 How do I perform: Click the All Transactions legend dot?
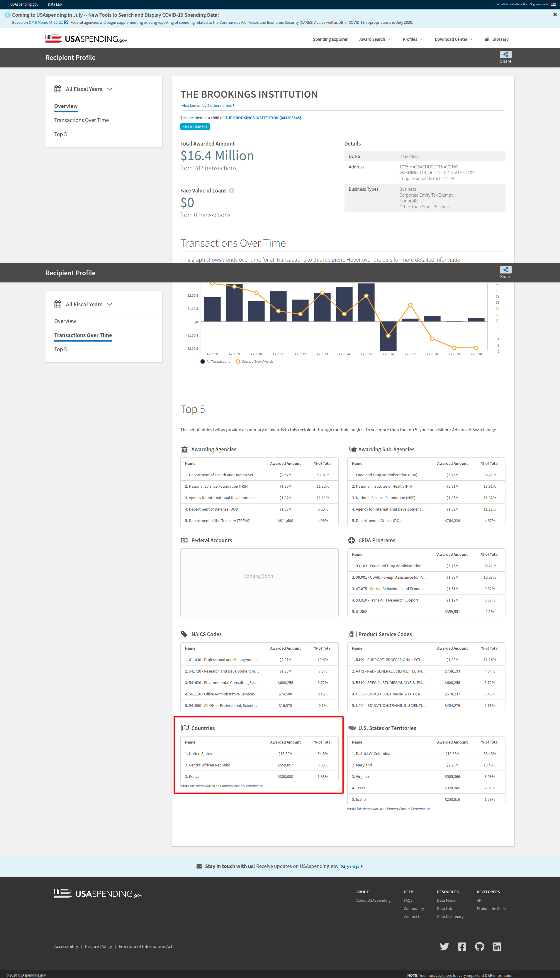click(202, 362)
